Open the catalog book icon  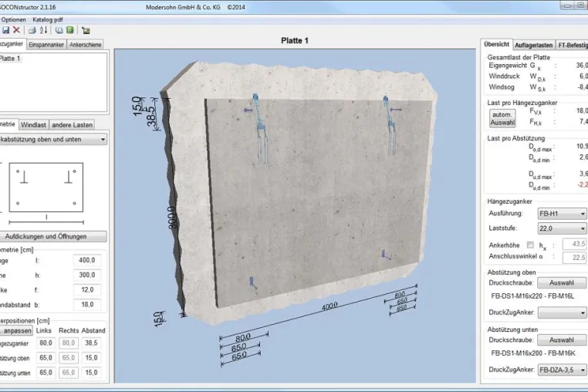(59, 30)
